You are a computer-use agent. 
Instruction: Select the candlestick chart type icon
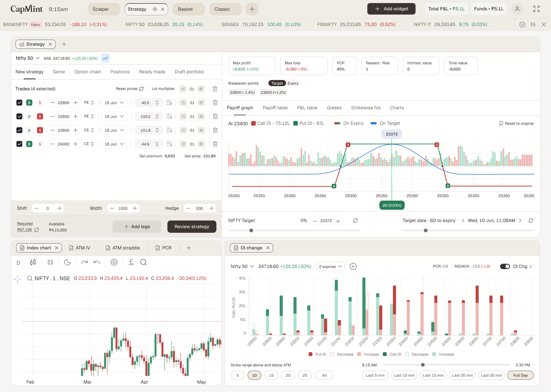(33, 262)
